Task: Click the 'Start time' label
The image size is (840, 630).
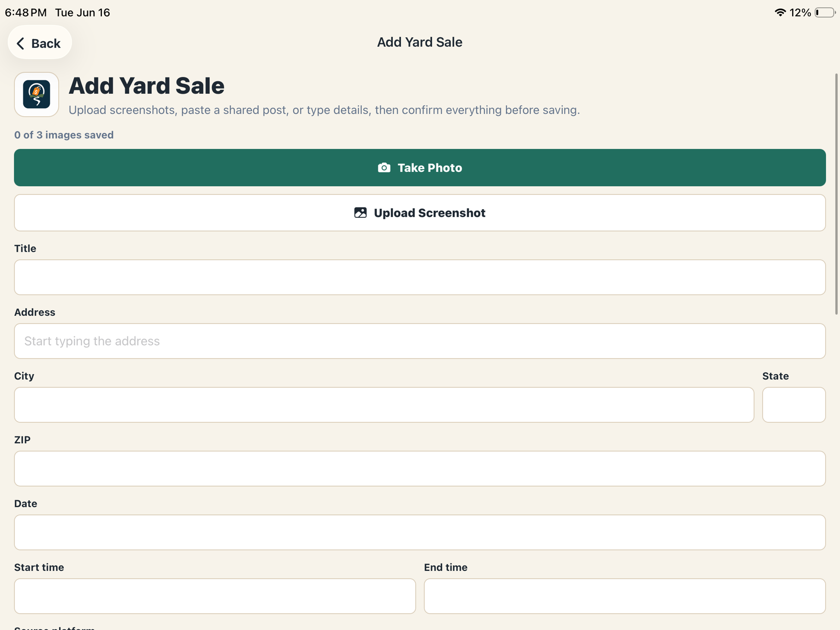Action: 39,568
